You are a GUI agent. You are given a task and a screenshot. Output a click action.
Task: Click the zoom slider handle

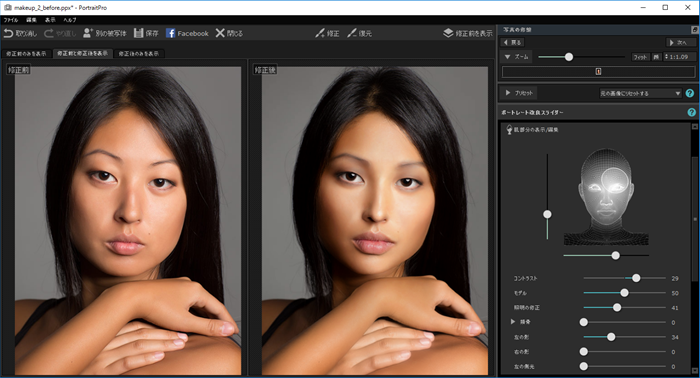(569, 57)
